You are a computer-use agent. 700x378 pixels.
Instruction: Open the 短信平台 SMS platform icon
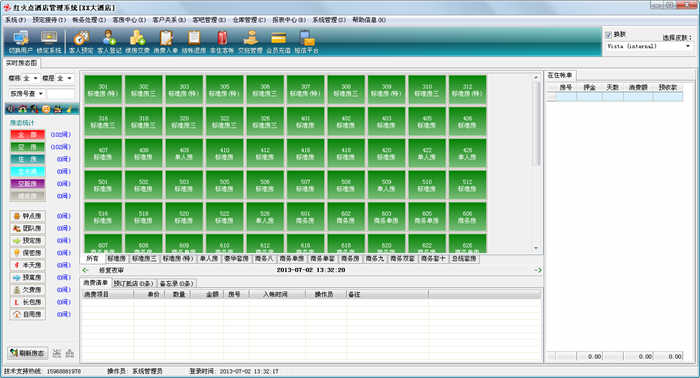point(306,43)
